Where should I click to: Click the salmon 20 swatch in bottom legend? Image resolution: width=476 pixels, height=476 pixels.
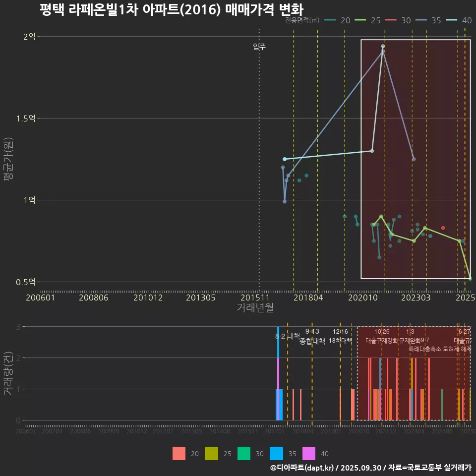[x=179, y=453]
